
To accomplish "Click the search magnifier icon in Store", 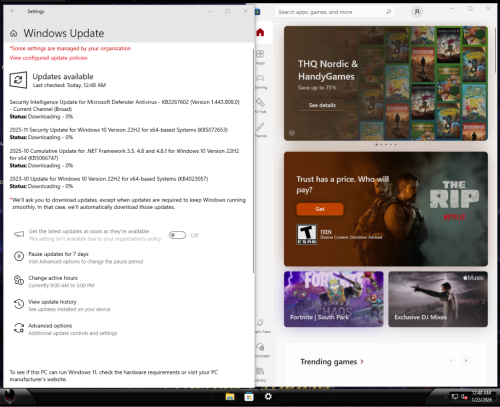I will point(388,12).
